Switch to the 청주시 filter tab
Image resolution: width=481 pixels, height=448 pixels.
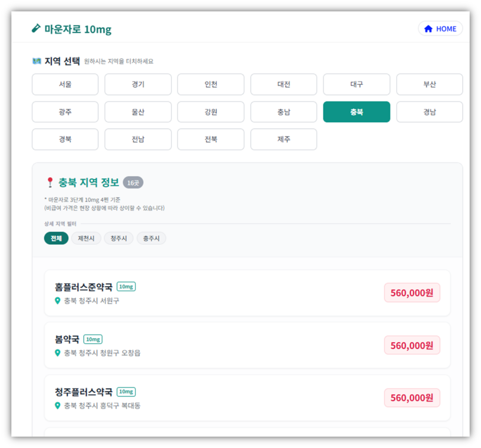118,238
